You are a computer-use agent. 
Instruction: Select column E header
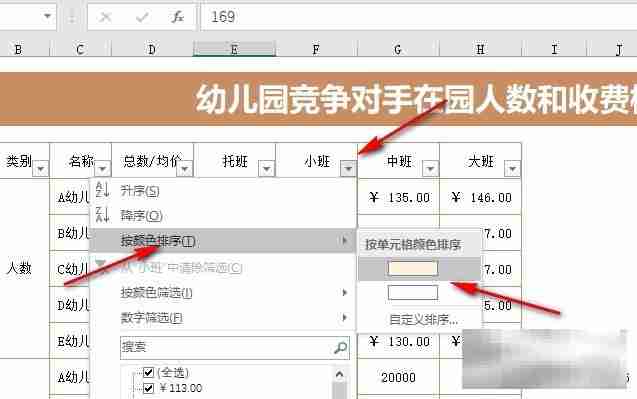pos(234,50)
